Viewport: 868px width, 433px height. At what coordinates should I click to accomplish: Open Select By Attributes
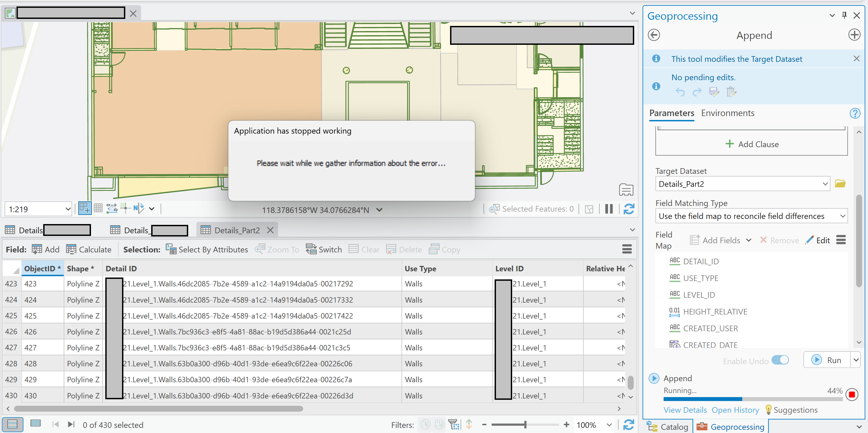click(207, 249)
